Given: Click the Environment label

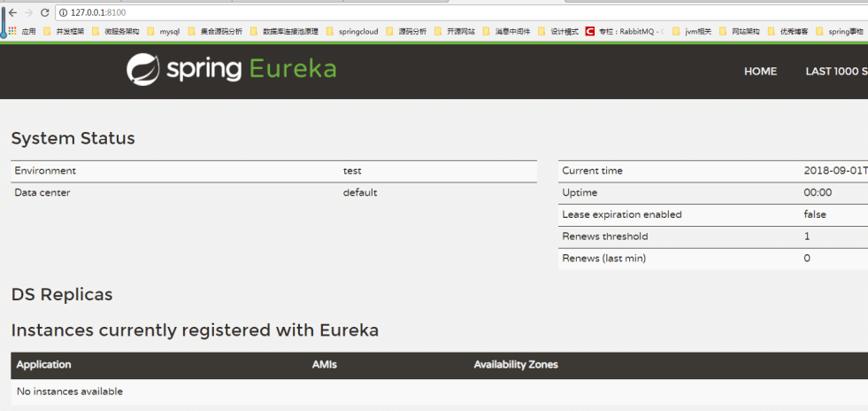Looking at the screenshot, I should tap(45, 171).
